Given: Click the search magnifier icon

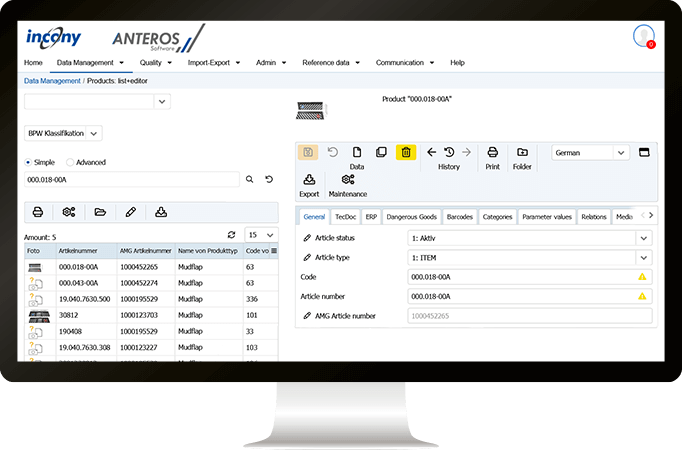Looking at the screenshot, I should (250, 179).
